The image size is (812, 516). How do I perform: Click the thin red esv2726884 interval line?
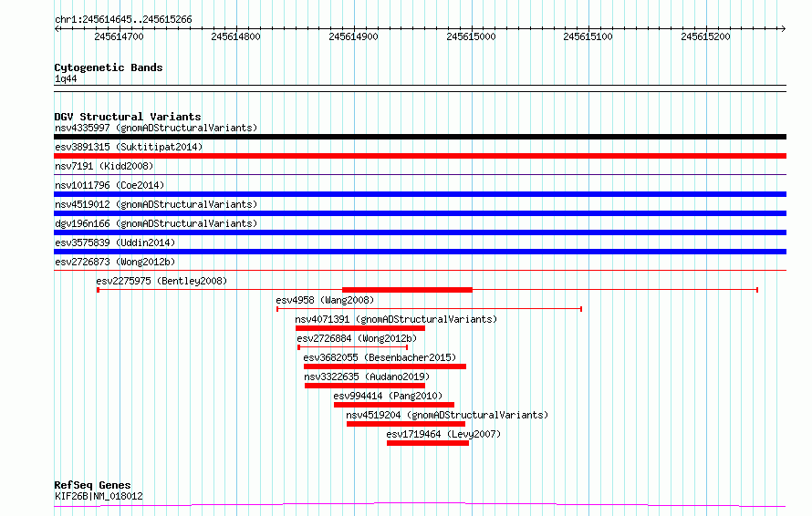(353, 347)
